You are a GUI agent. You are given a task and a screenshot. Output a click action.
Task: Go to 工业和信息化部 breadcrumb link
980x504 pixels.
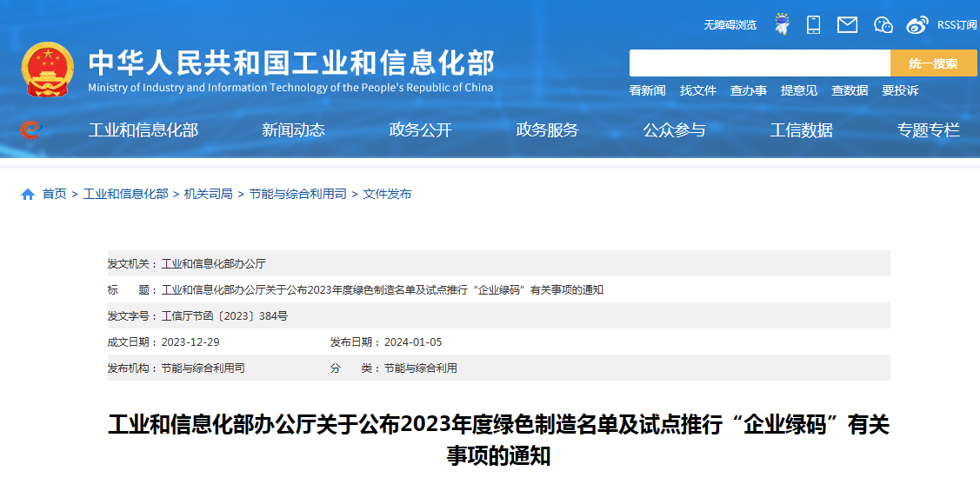[x=125, y=195]
